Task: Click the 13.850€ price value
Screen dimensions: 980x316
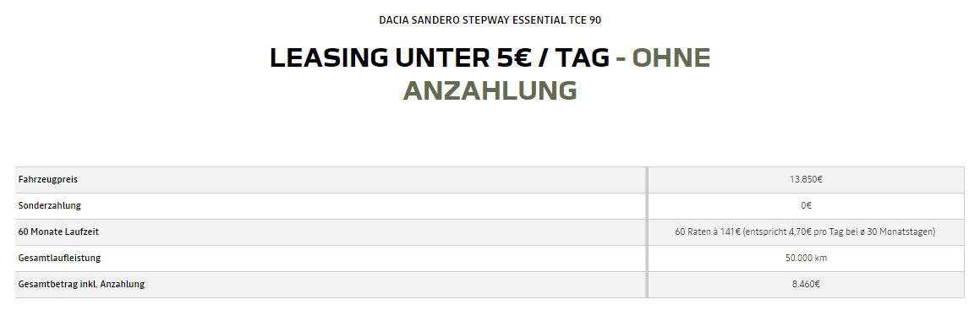Action: [x=806, y=180]
